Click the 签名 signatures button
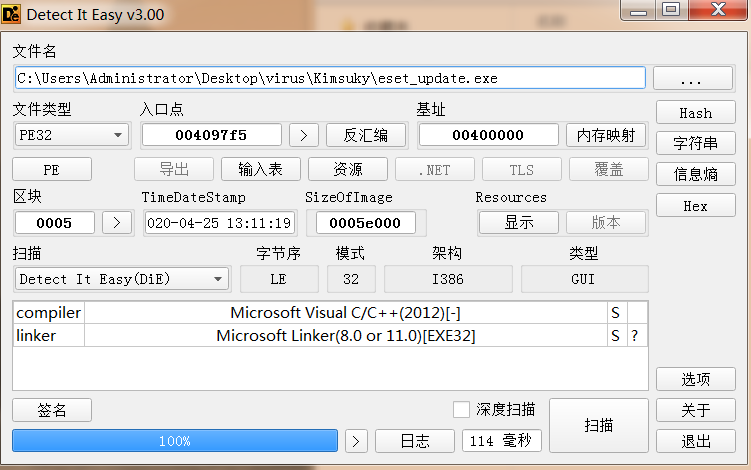Screen dimensions: 751x470 point(52,410)
